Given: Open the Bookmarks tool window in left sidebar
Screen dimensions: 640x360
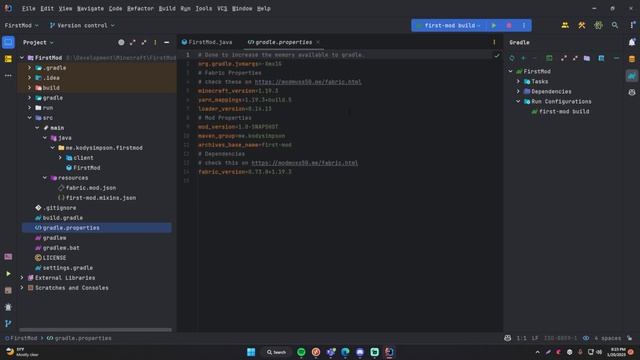Looking at the screenshot, I should pos(8,59).
